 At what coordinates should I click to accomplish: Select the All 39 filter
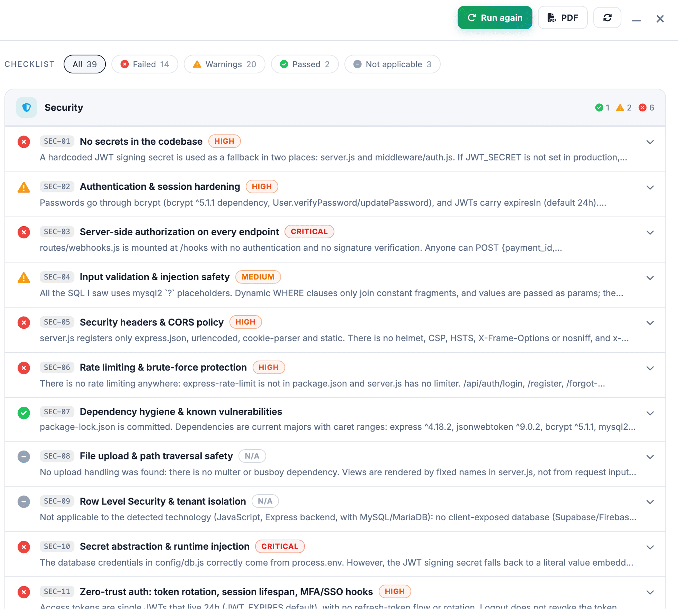click(x=85, y=64)
